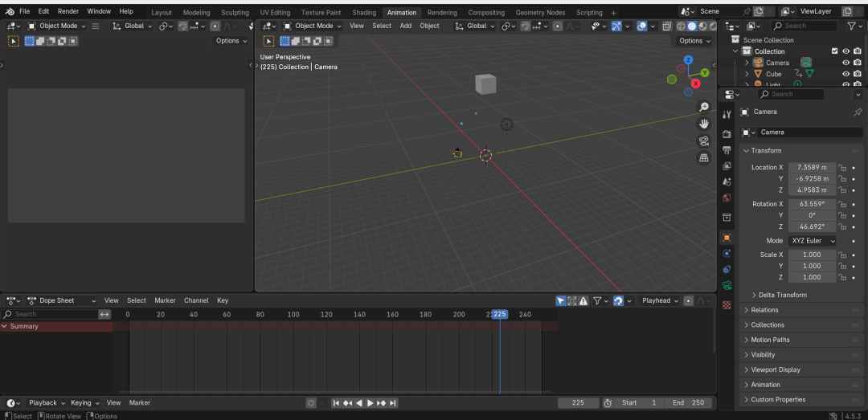The width and height of the screenshot is (868, 420).
Task: Click the green Y axis gizmo
Action: tap(705, 72)
